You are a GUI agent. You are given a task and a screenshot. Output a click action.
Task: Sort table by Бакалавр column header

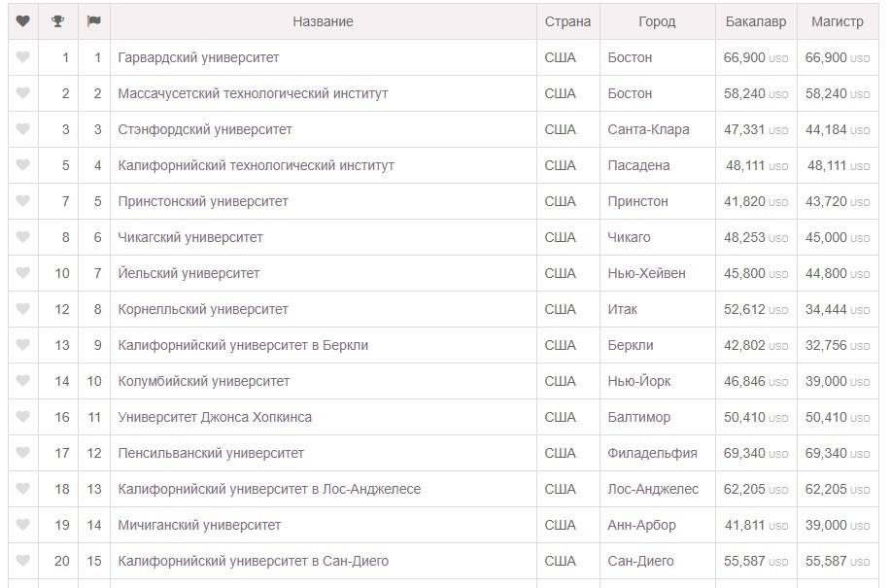click(x=756, y=21)
